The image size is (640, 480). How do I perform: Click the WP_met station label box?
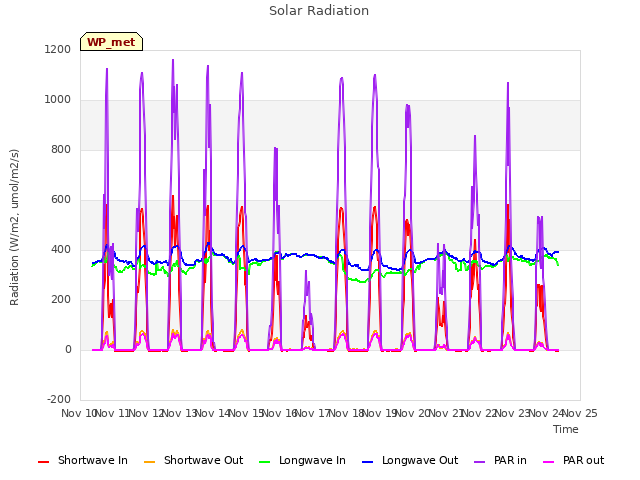tap(111, 42)
